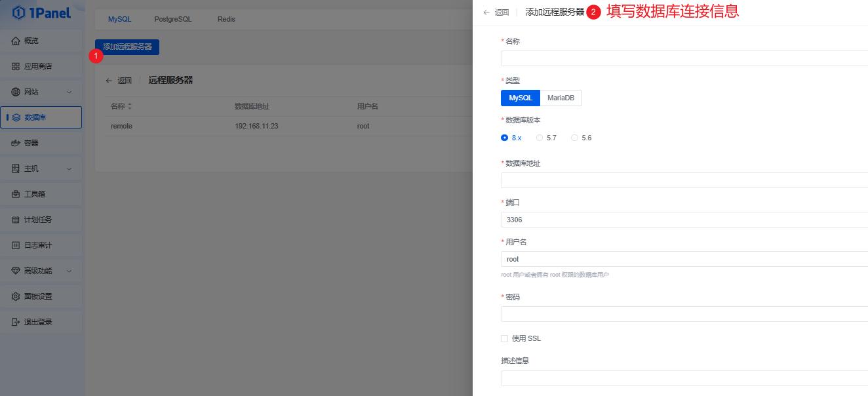
Task: Enable the 使用 SSL checkbox
Action: [504, 338]
